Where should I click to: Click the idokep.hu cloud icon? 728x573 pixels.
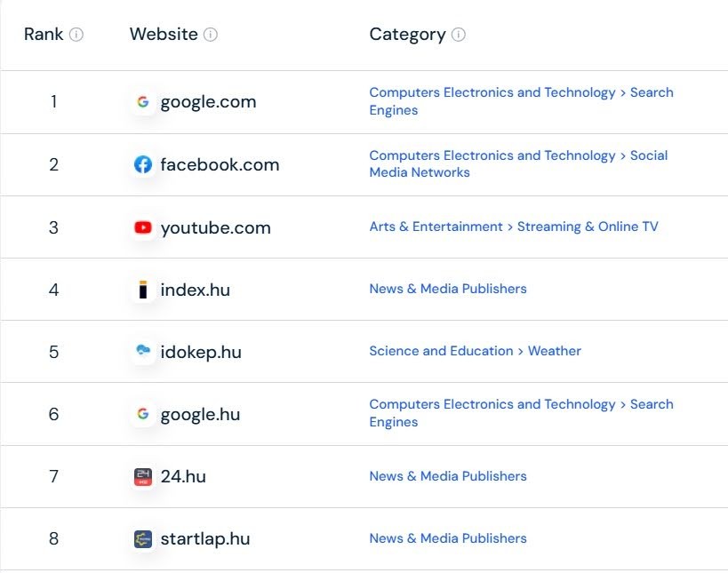(x=143, y=350)
